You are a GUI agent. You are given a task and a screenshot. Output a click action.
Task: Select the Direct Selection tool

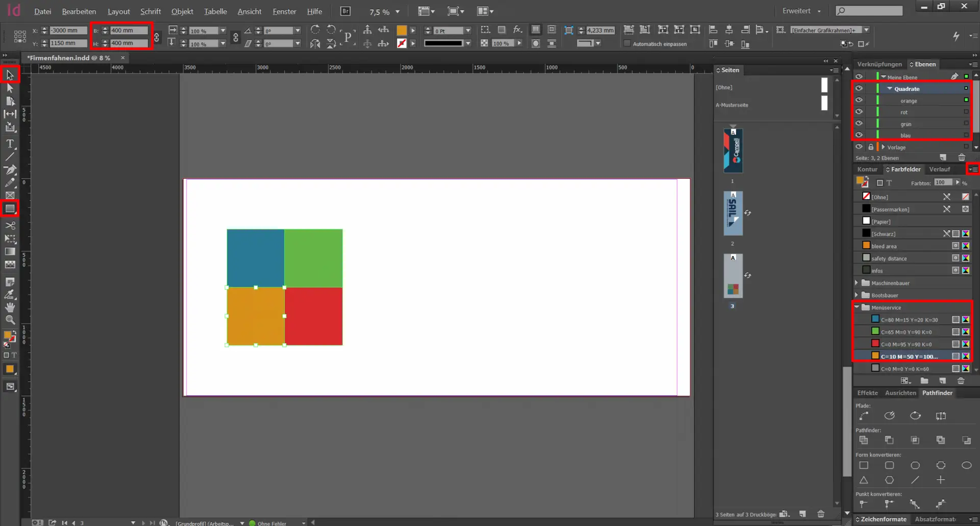[10, 88]
